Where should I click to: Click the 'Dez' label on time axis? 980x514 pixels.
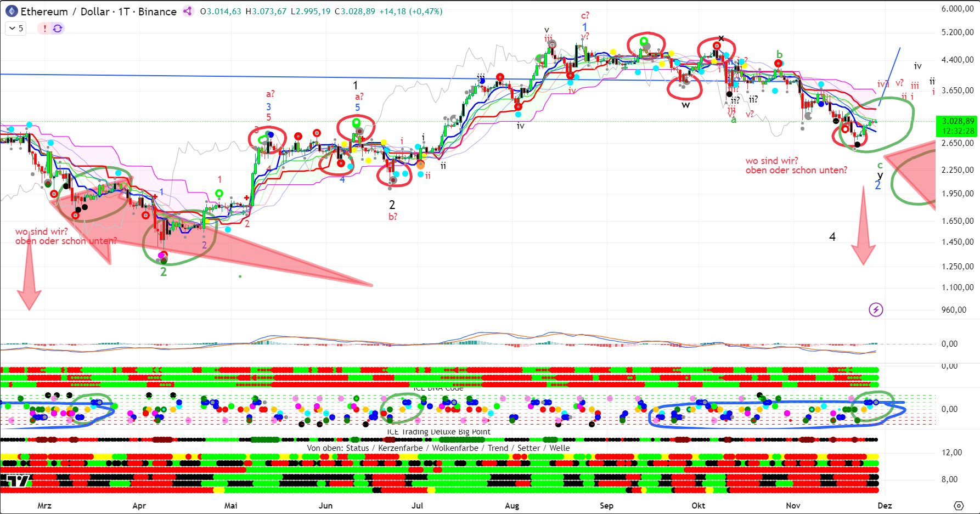(885, 505)
